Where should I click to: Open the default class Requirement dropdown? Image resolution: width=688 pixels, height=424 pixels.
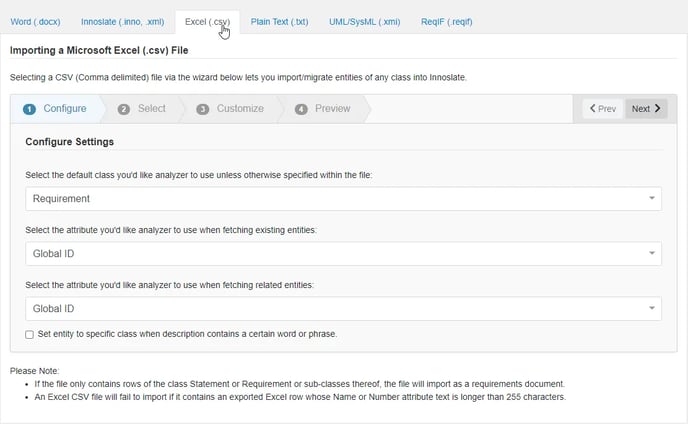343,199
